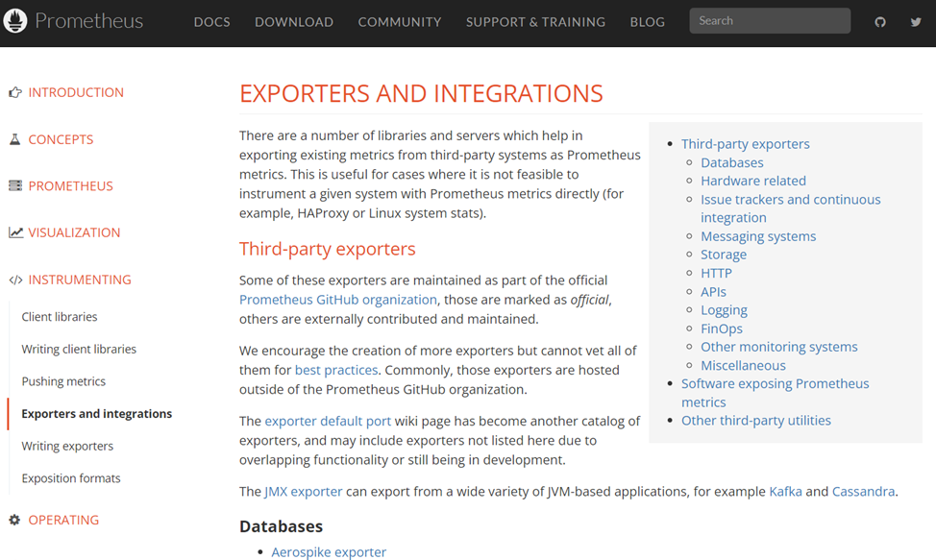Open the COMMUNITY nav item
Viewport: 936px width, 560px height.
(400, 22)
